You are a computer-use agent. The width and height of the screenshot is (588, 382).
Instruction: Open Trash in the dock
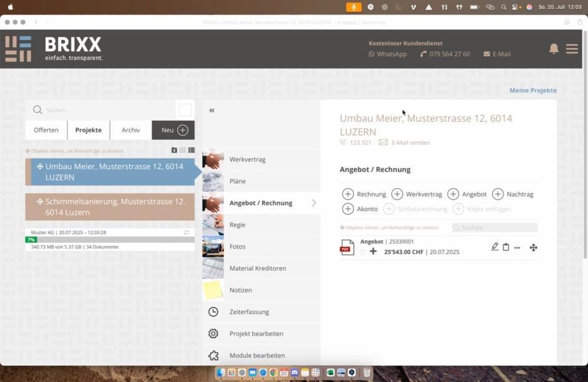[x=367, y=373]
